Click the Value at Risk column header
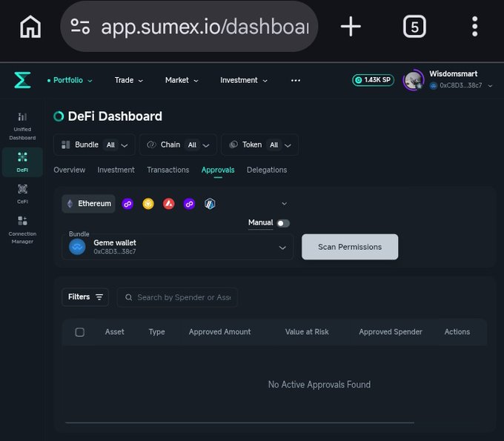504x441 pixels. pos(307,332)
